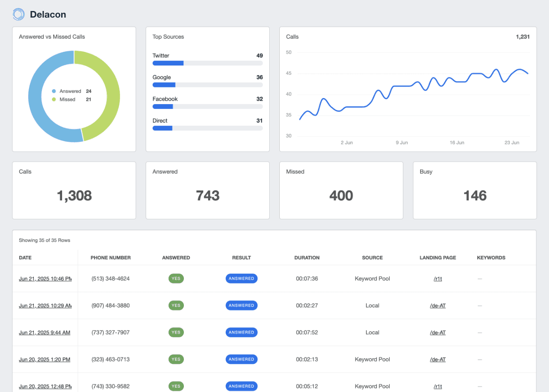
Task: Sort the table by the DURATION column
Action: (307, 258)
